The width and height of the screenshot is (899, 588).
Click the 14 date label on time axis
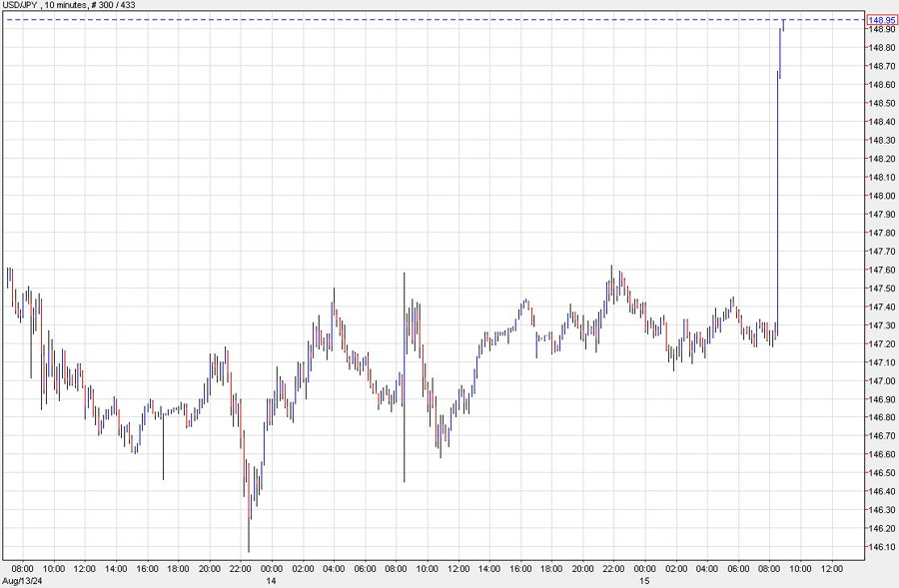271,581
